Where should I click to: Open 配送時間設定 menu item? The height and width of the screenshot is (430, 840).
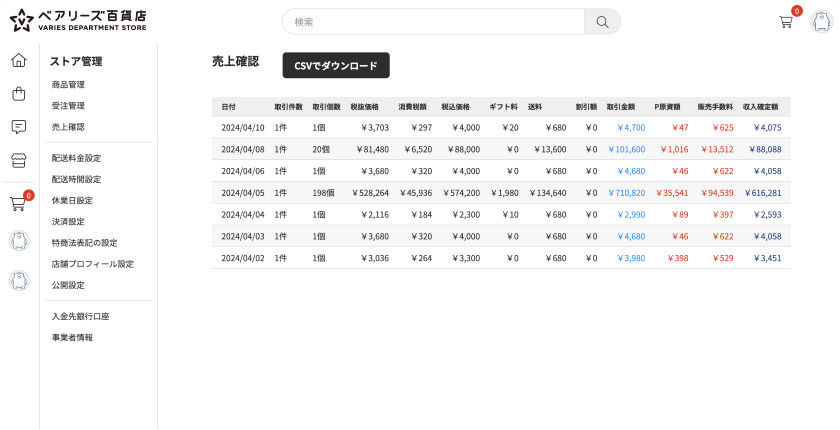point(76,179)
